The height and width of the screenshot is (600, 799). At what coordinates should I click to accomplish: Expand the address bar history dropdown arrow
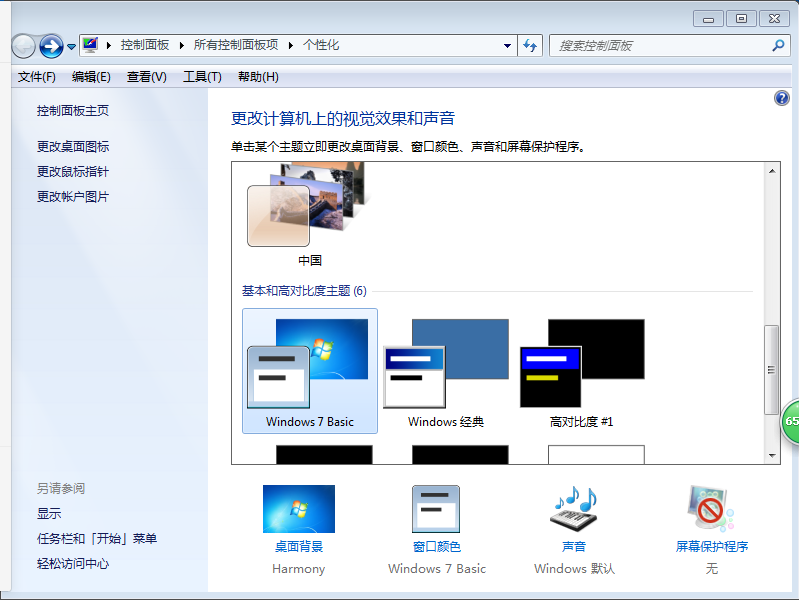click(507, 46)
